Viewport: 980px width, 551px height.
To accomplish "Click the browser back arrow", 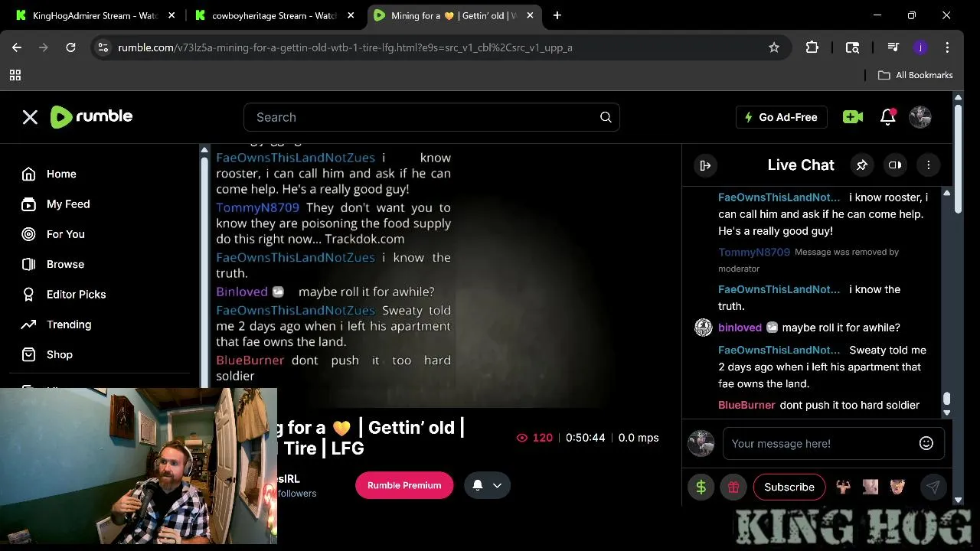I will 17,47.
